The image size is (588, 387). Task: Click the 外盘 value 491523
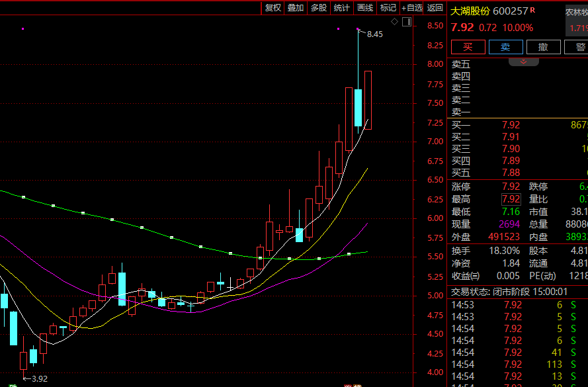point(504,237)
